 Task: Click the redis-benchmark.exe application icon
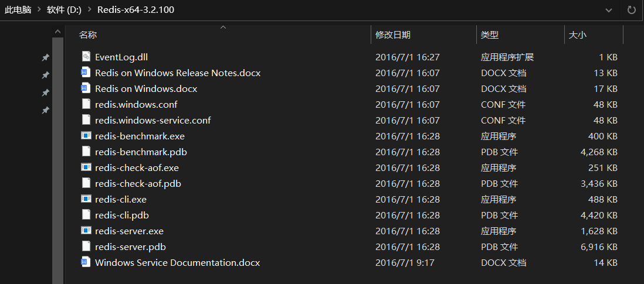pos(86,136)
